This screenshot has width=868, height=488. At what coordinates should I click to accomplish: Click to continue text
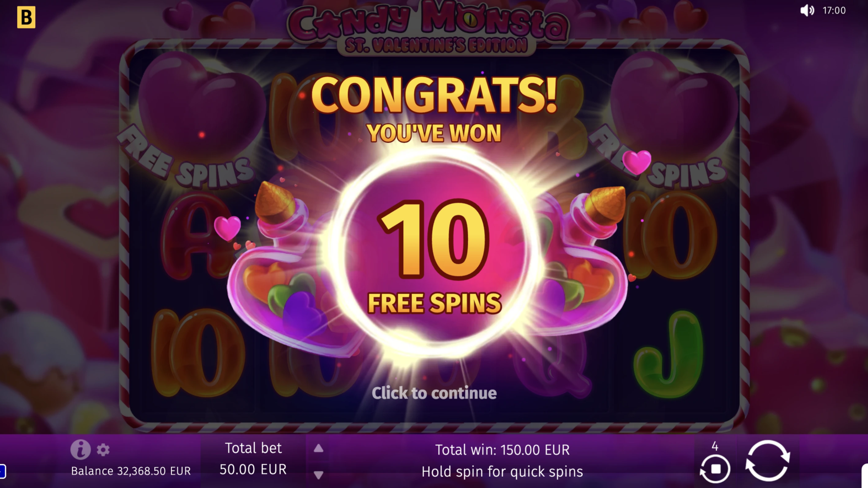[434, 393]
